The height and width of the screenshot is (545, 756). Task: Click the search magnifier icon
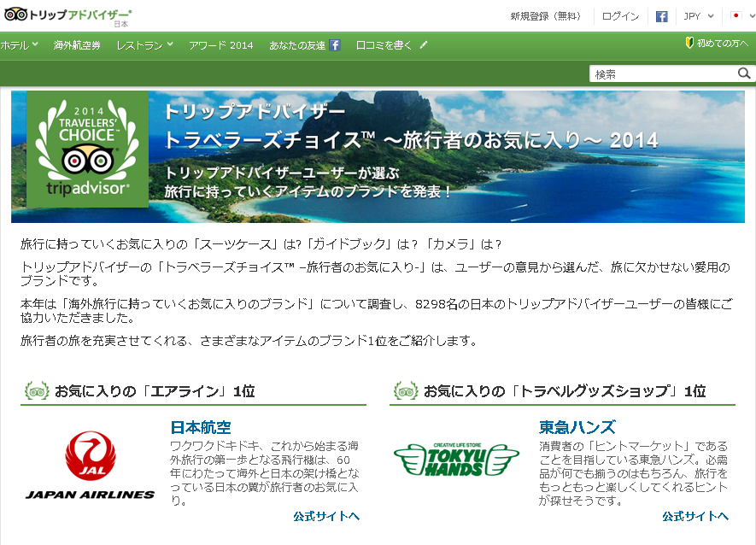744,74
